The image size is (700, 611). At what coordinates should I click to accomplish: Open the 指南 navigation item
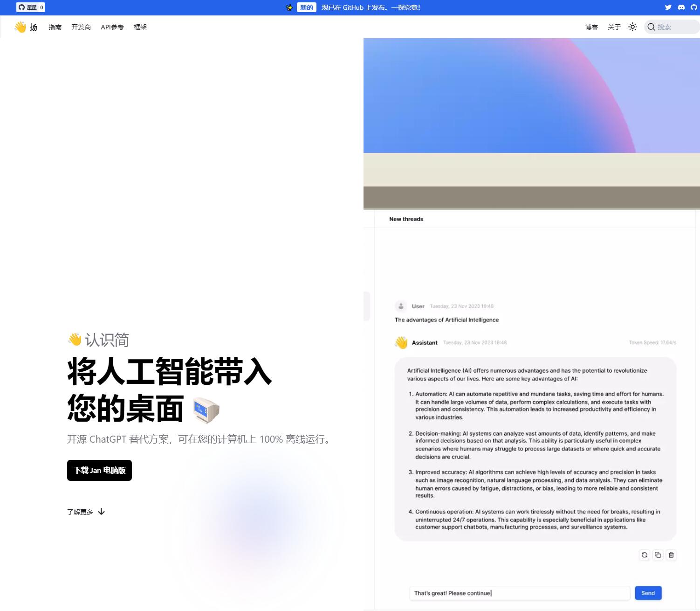pos(55,27)
